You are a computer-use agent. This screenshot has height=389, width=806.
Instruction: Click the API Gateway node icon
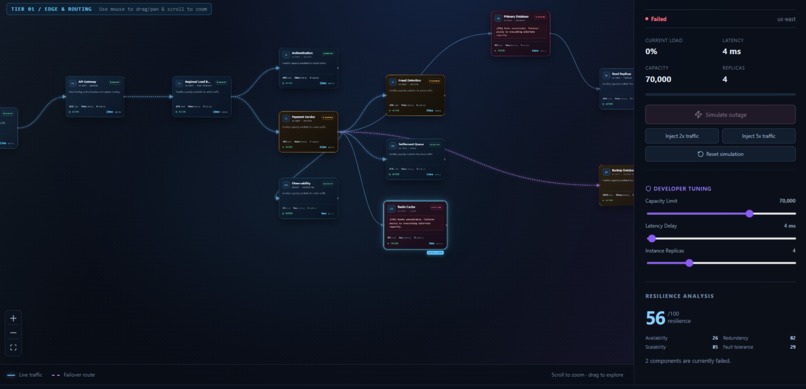[x=73, y=83]
